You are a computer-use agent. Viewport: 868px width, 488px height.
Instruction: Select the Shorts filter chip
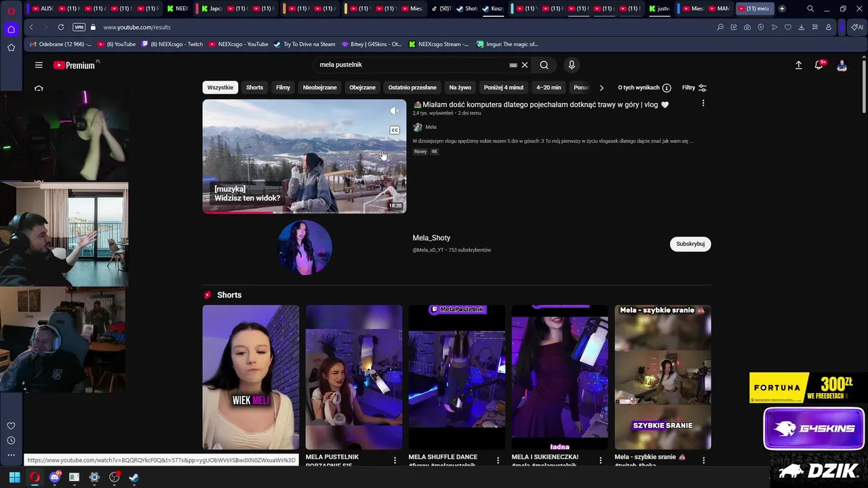pos(254,87)
